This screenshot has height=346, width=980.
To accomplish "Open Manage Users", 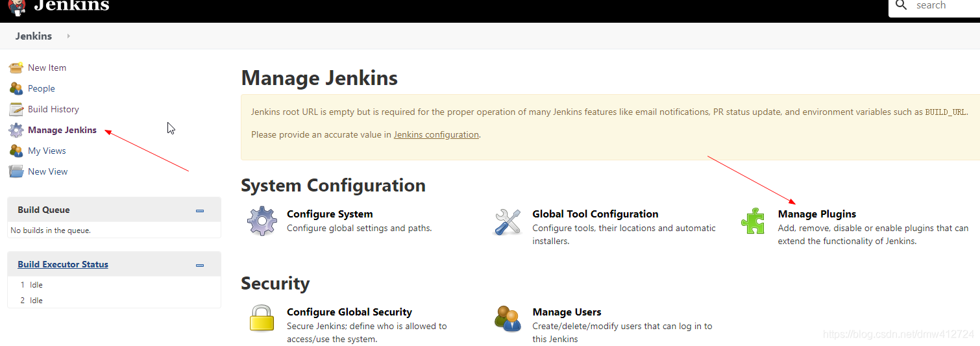I will 567,312.
